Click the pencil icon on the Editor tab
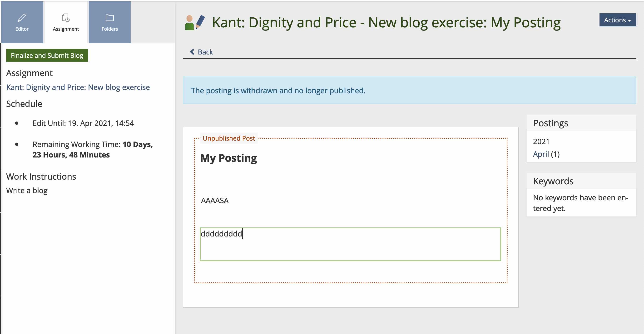644x334 pixels. coord(22,18)
